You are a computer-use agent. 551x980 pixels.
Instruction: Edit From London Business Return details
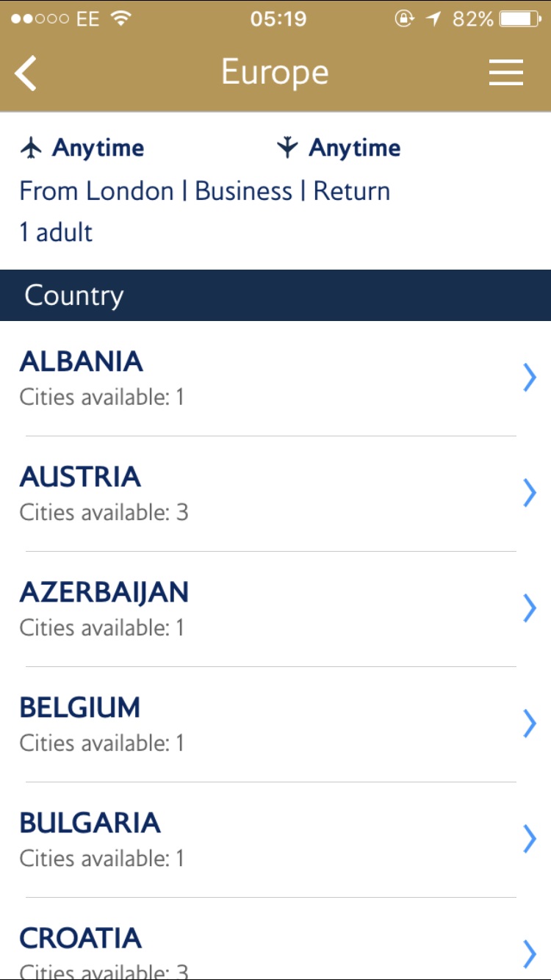coord(205,191)
